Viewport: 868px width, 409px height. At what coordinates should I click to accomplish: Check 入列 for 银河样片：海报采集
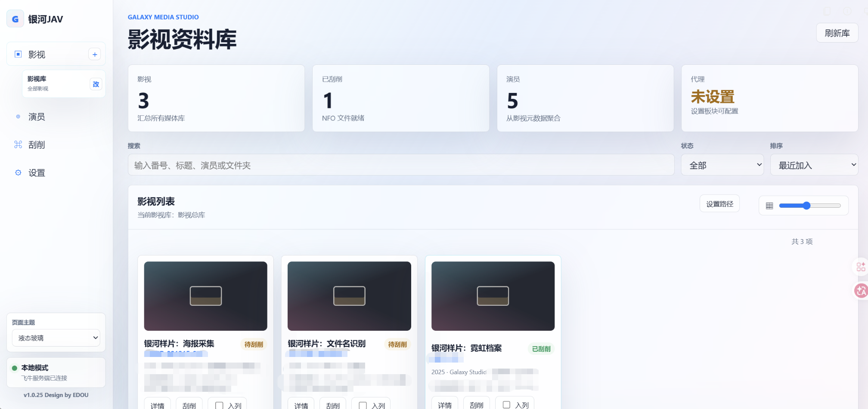(x=220, y=405)
